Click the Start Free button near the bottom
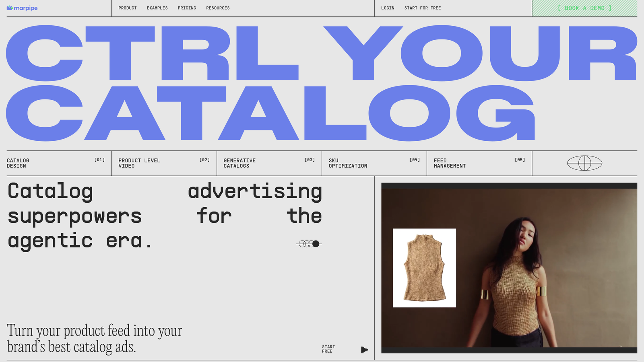 [328, 348]
